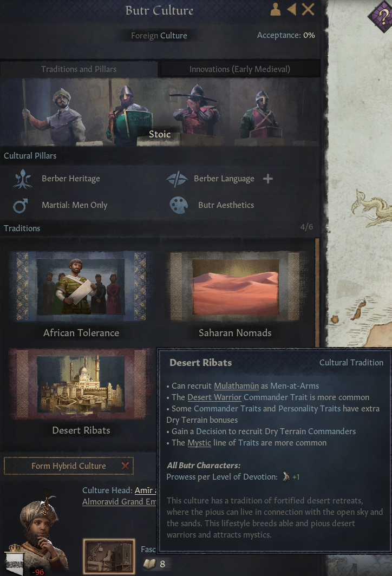The width and height of the screenshot is (392, 576).
Task: Switch to Traditions and Pillars tab
Action: pos(79,69)
